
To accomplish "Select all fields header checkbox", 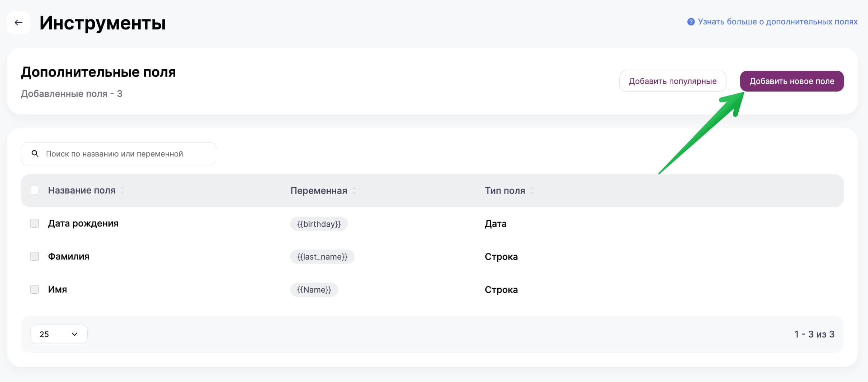I will pyautogui.click(x=34, y=190).
